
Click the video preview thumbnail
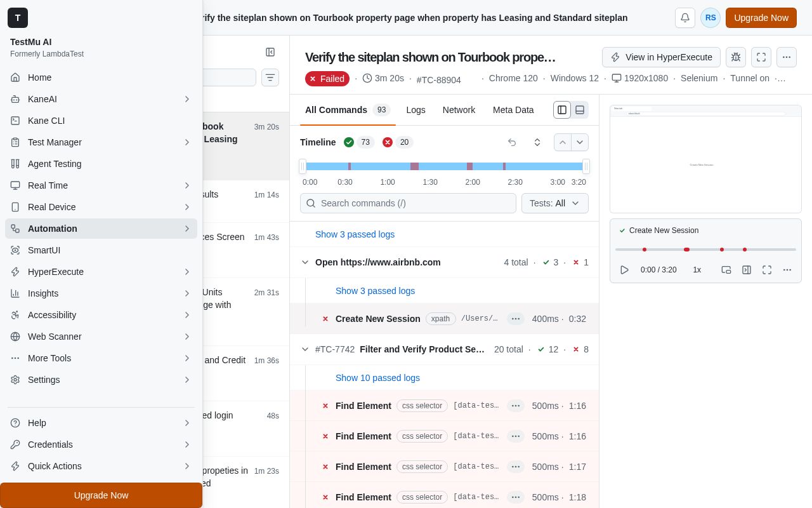click(x=705, y=159)
